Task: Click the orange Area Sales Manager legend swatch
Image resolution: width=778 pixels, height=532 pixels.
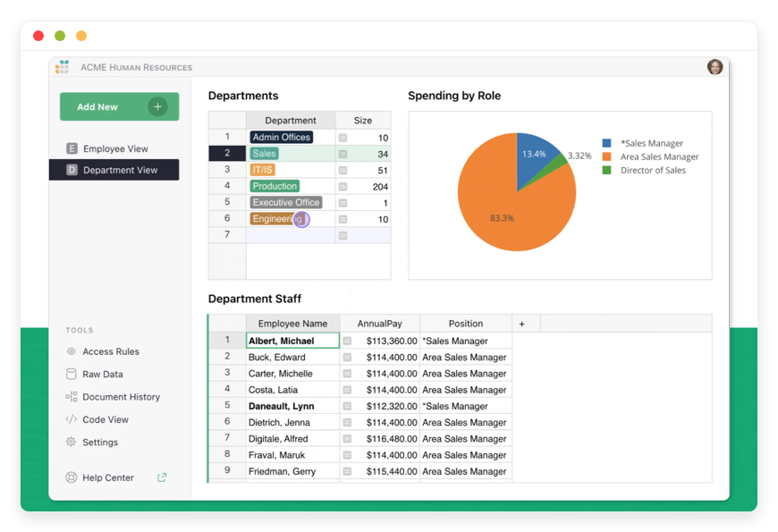Action: point(606,156)
